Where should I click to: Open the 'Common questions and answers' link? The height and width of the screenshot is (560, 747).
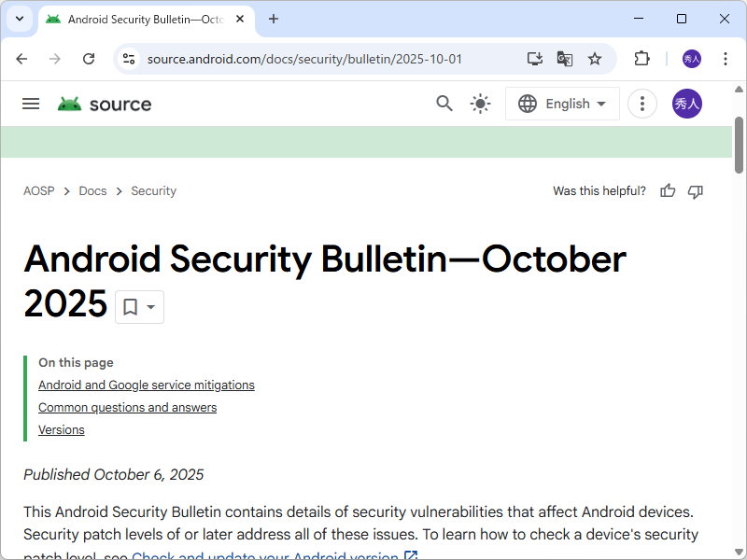pos(127,407)
